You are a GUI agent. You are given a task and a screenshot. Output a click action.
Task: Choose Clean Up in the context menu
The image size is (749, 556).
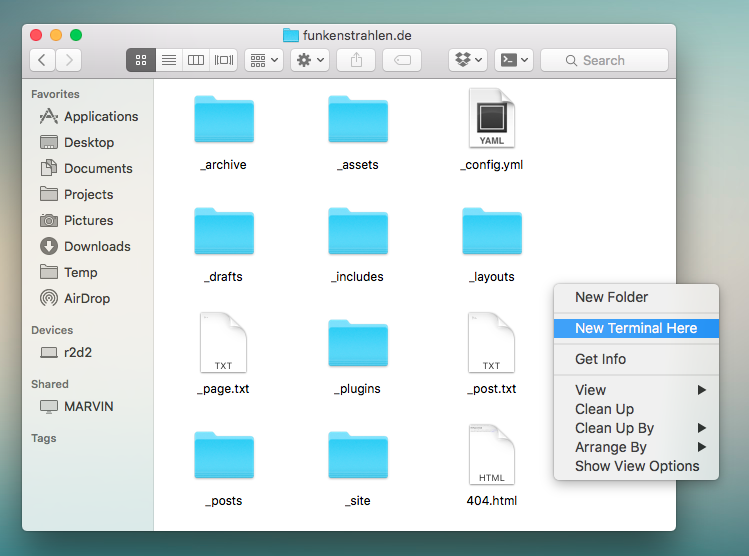636,409
